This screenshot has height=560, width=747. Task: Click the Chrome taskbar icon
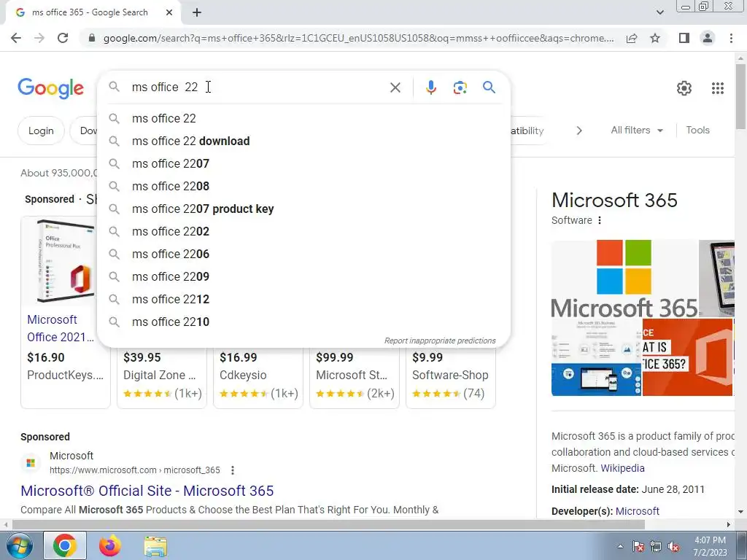pos(65,545)
